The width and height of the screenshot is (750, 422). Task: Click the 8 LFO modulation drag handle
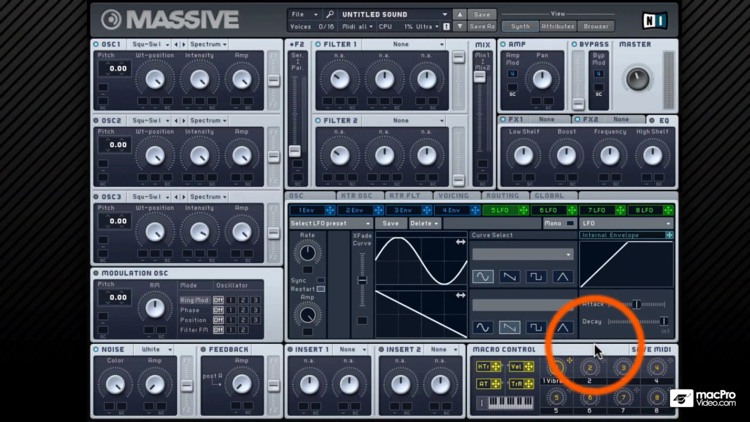[x=668, y=210]
